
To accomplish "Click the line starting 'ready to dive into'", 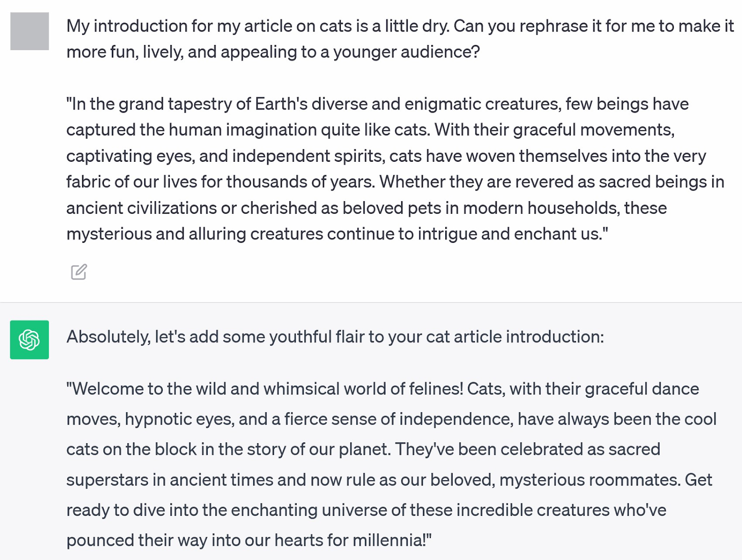I will (x=366, y=510).
